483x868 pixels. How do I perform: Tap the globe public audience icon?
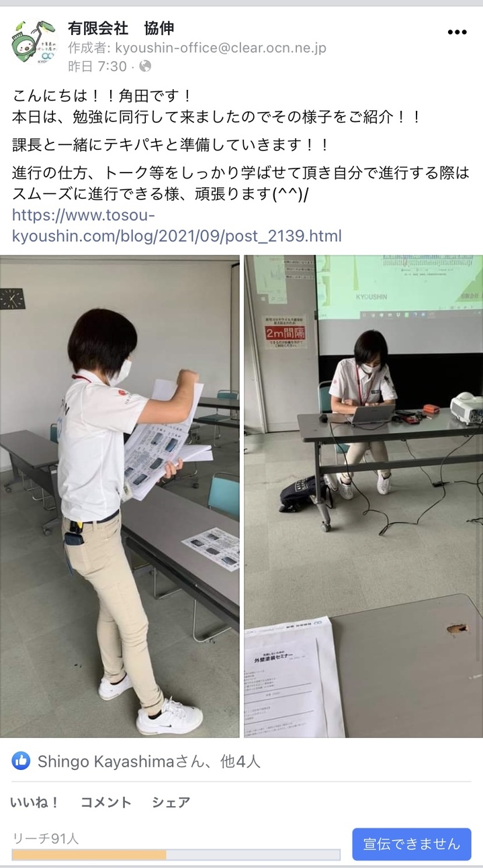[145, 66]
